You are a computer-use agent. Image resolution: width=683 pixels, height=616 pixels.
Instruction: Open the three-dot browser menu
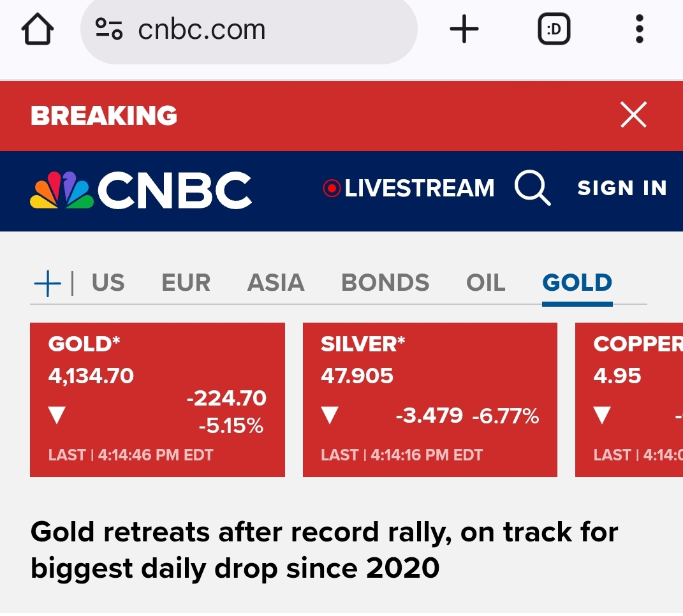pyautogui.click(x=639, y=30)
